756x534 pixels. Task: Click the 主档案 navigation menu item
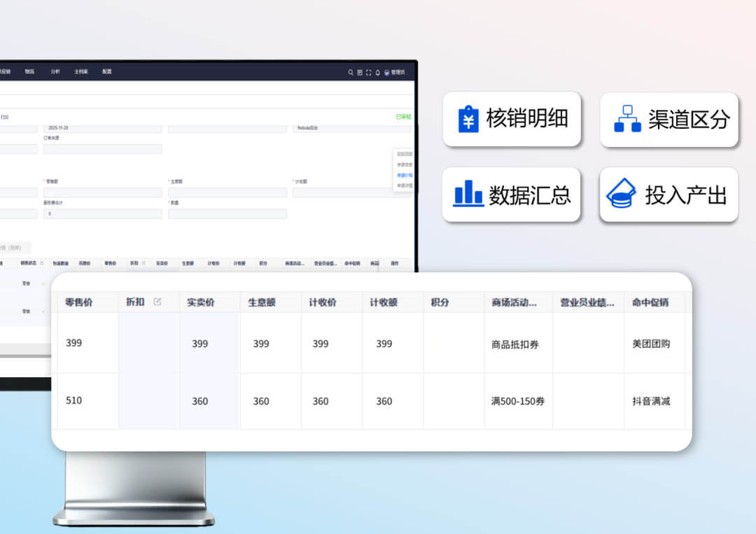[x=81, y=71]
